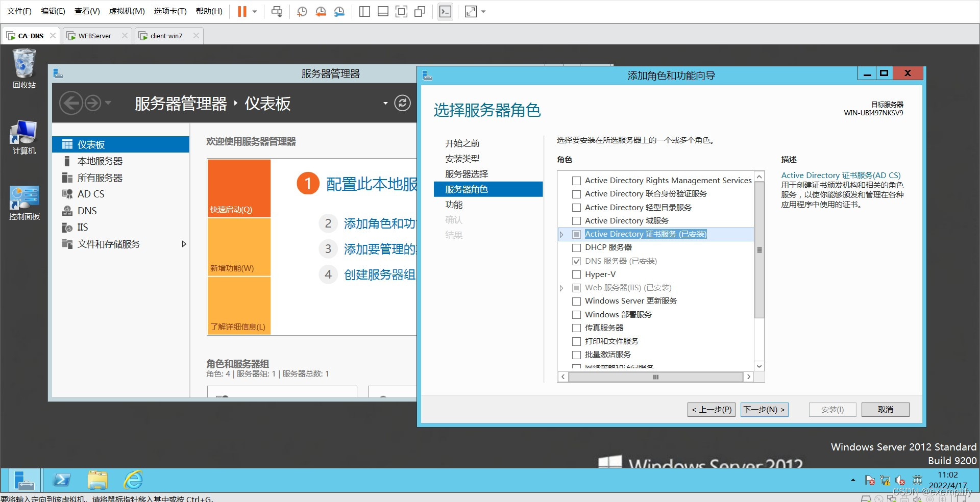Select 所有服务器 in the sidebar

point(120,178)
